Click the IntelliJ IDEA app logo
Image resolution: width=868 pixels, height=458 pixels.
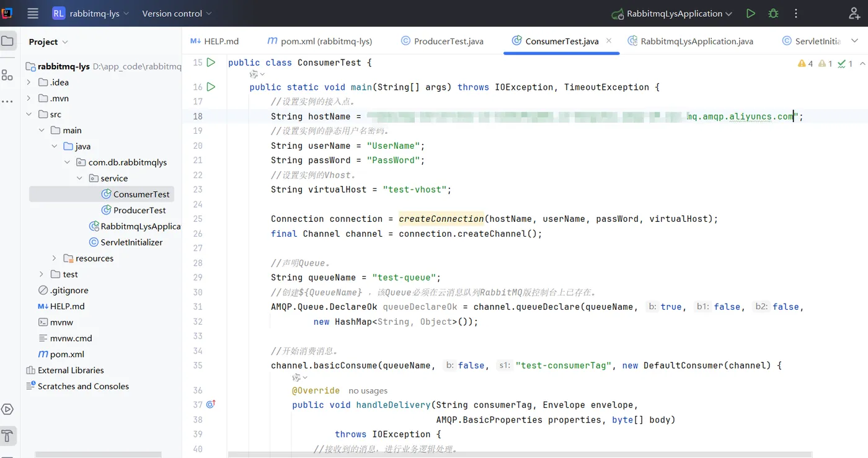click(7, 13)
